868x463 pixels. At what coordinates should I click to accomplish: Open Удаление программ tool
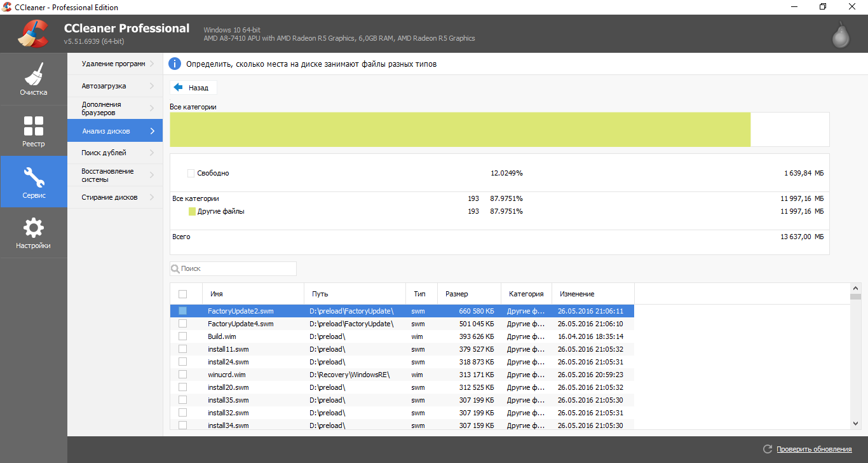coord(115,64)
